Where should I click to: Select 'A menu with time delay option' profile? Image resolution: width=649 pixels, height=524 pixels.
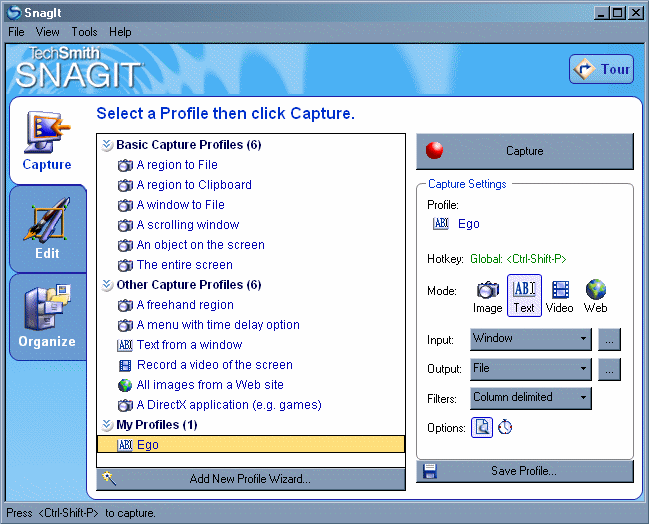(218, 324)
